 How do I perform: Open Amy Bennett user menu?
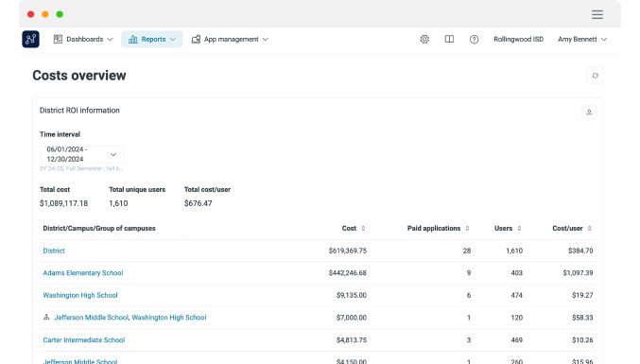tap(582, 39)
